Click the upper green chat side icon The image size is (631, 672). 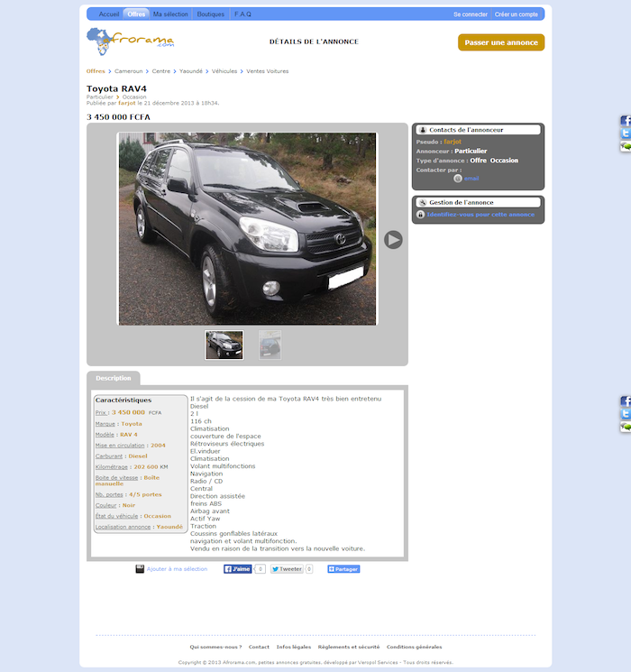[x=626, y=146]
